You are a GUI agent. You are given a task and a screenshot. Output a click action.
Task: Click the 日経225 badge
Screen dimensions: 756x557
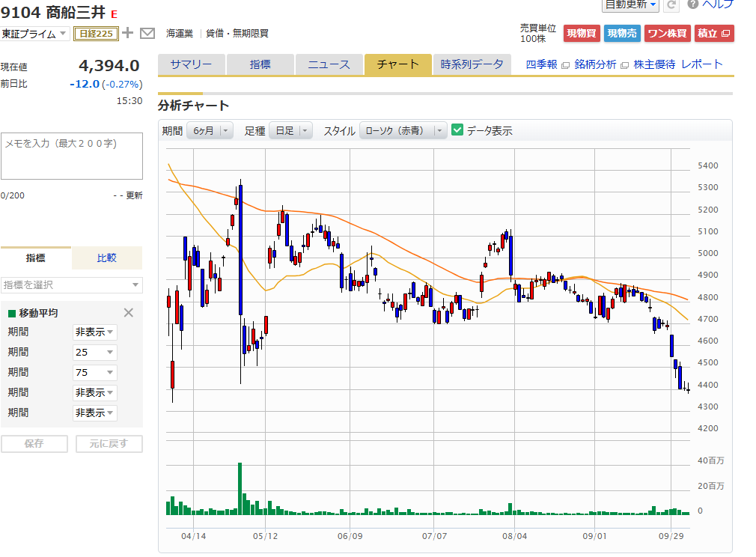pos(95,33)
